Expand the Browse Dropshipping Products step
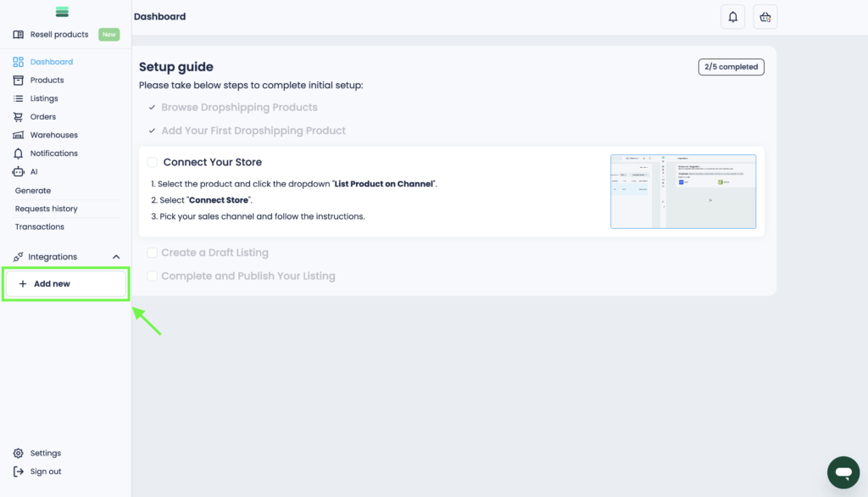 [239, 108]
